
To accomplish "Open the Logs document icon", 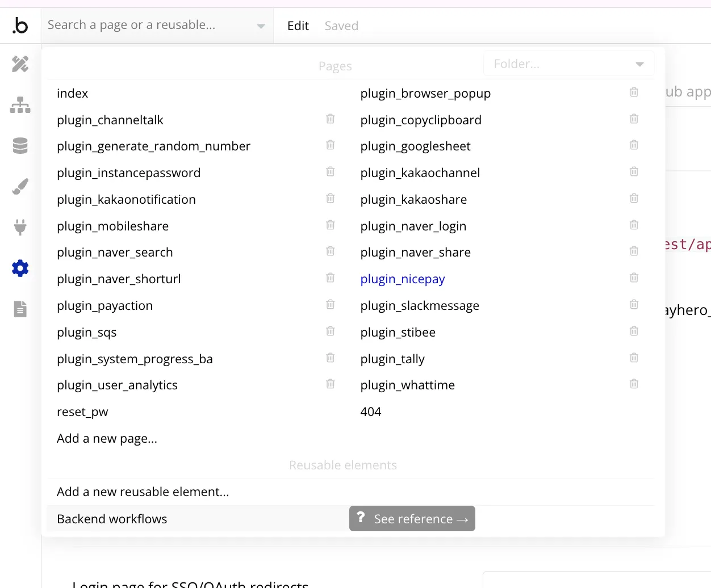I will point(20,309).
